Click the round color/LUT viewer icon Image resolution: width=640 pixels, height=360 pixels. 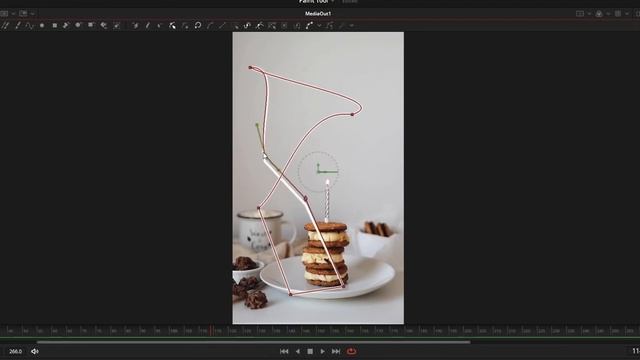coord(599,13)
